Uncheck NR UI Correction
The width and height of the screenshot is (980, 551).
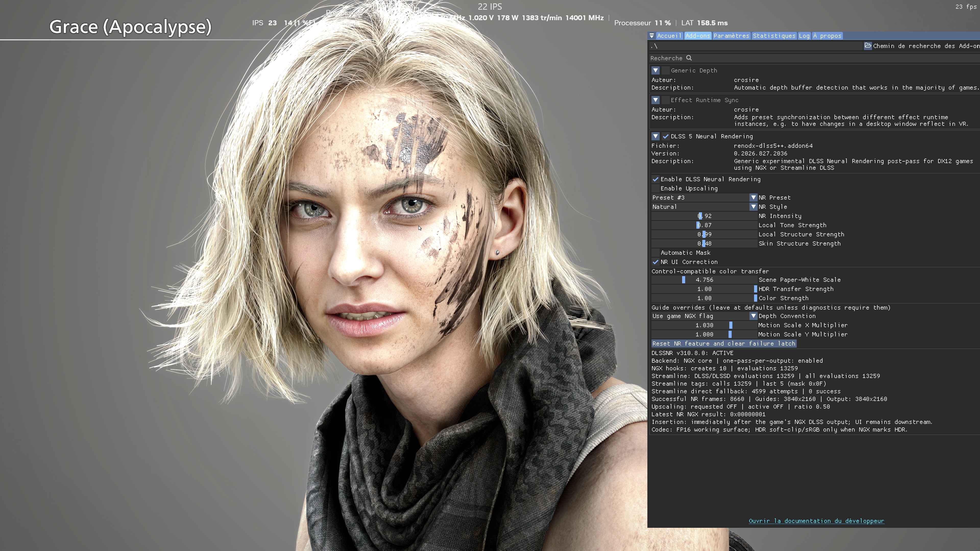coord(655,262)
